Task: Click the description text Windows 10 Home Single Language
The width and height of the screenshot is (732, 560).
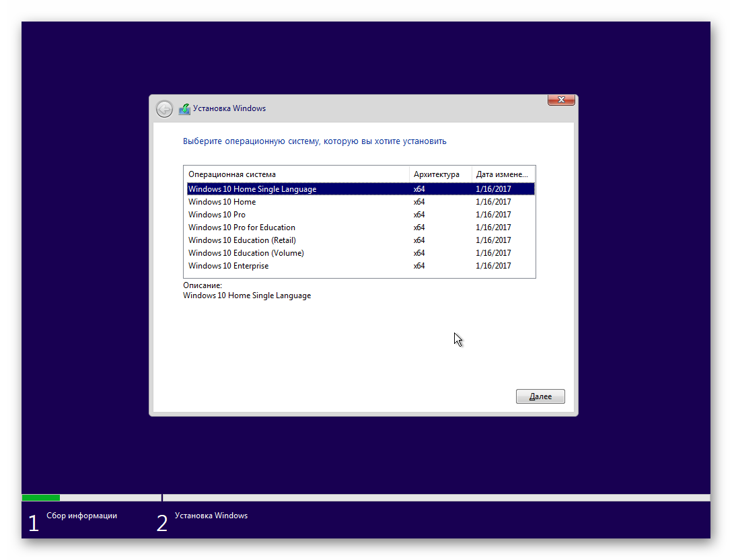Action: tap(246, 295)
